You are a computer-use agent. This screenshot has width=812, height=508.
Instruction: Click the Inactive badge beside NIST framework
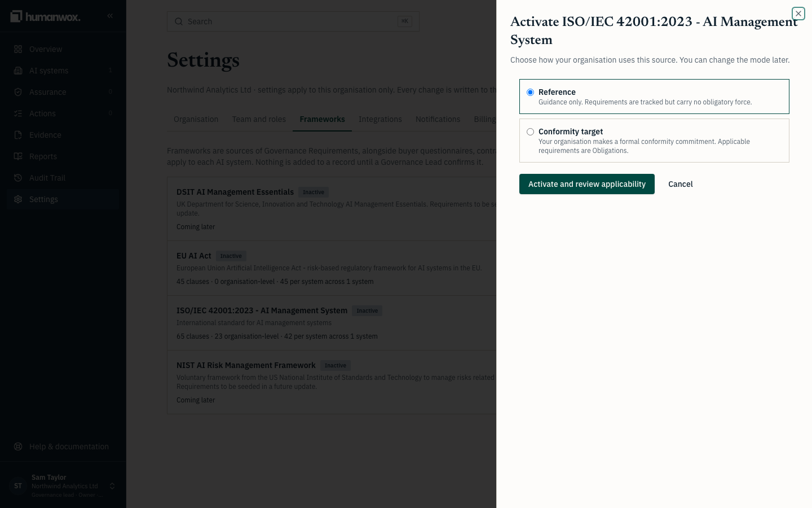coord(336,366)
